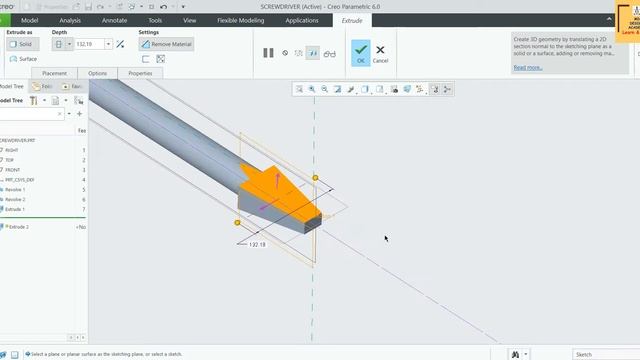Screen dimensions: 640x360
Task: Click the Repaint icon
Action: click(x=338, y=89)
